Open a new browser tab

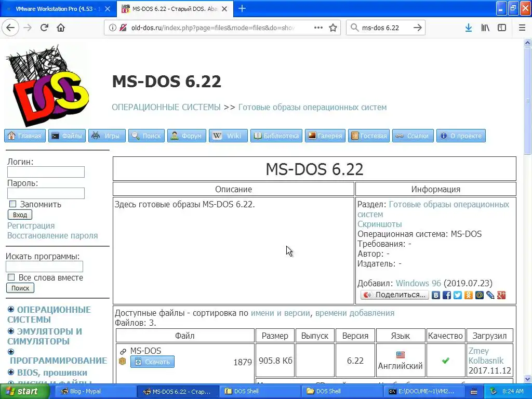click(x=242, y=8)
